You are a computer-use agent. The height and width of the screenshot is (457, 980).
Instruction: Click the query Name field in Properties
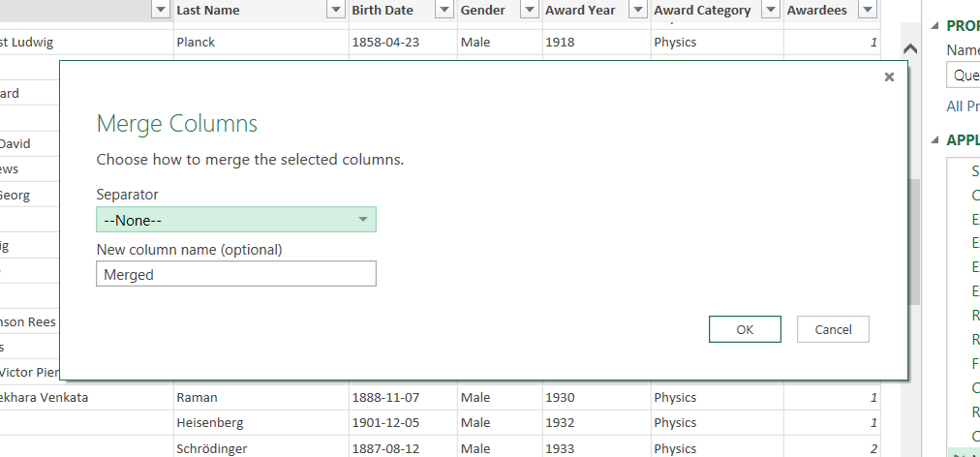[964, 76]
